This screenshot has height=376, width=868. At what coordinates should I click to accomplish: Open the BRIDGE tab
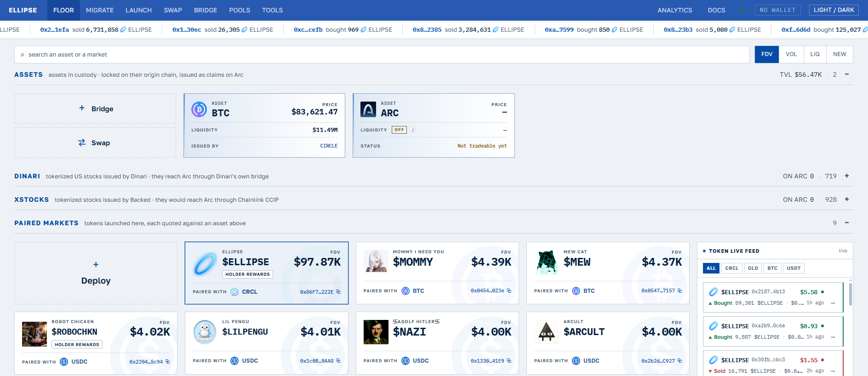pos(206,10)
